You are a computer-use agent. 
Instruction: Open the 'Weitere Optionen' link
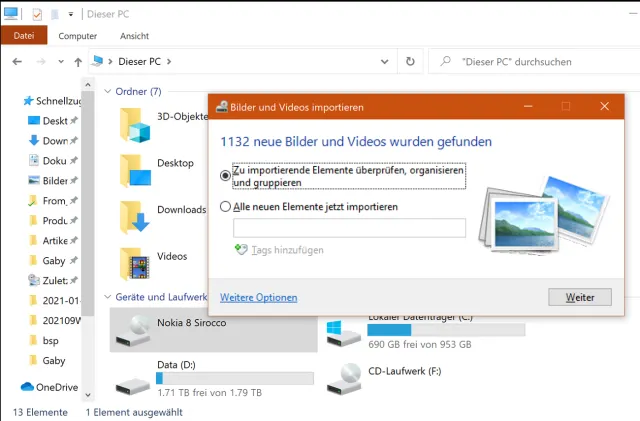pyautogui.click(x=258, y=297)
